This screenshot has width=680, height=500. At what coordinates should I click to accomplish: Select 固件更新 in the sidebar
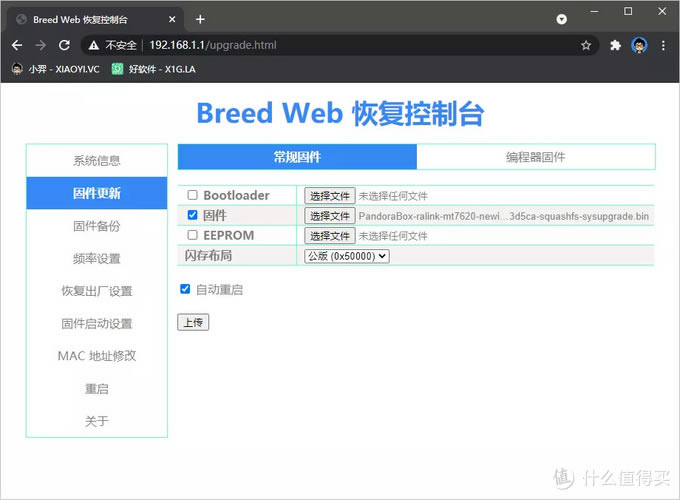pyautogui.click(x=97, y=193)
